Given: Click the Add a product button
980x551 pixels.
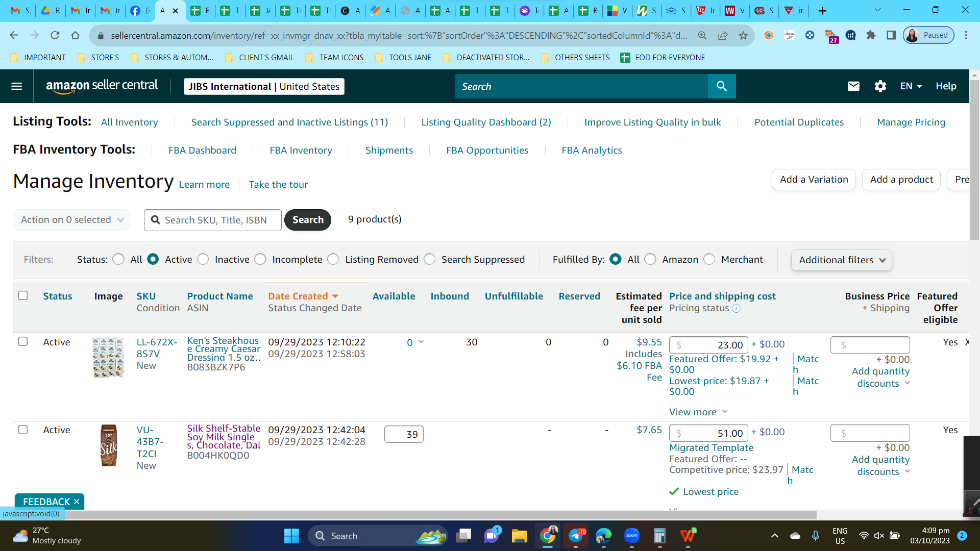Looking at the screenshot, I should [901, 180].
